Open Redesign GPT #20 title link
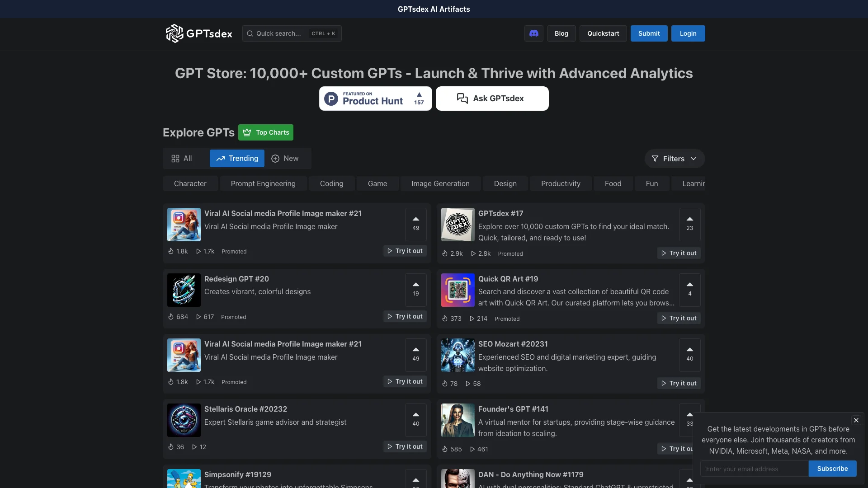 tap(236, 279)
